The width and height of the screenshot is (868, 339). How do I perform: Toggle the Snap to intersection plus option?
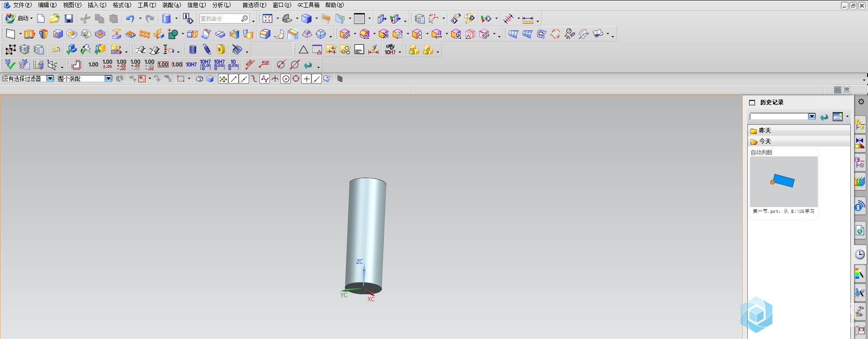[307, 79]
